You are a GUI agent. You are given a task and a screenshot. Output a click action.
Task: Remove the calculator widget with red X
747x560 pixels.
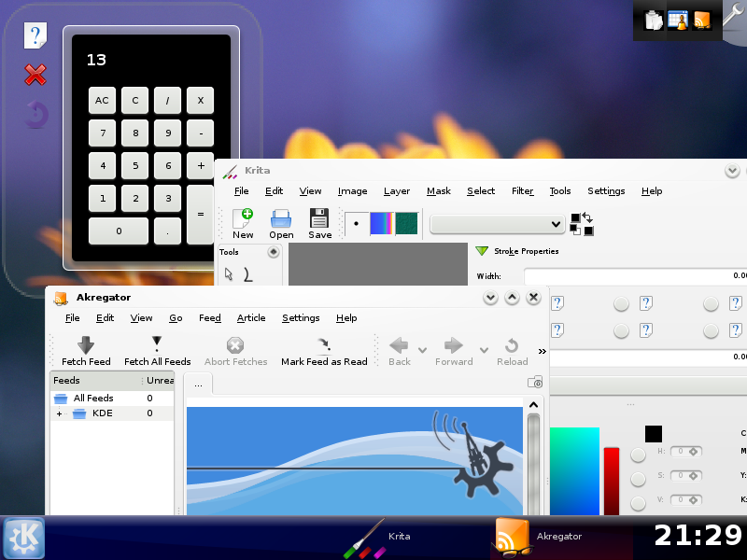(x=35, y=75)
